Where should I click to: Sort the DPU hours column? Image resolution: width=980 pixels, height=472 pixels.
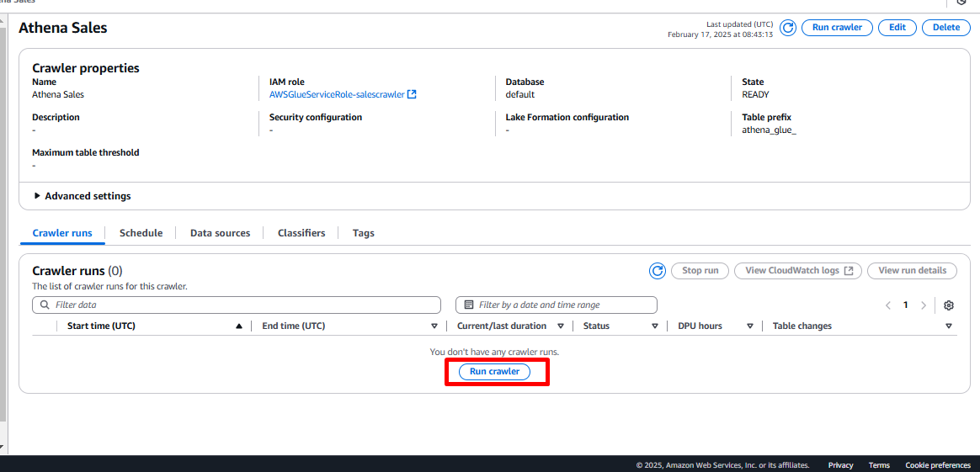(749, 326)
